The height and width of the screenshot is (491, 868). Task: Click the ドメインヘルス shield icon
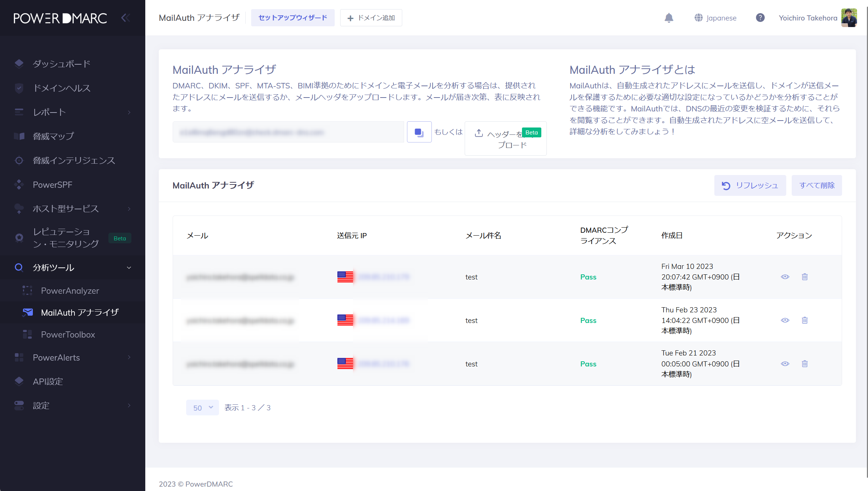(x=19, y=88)
